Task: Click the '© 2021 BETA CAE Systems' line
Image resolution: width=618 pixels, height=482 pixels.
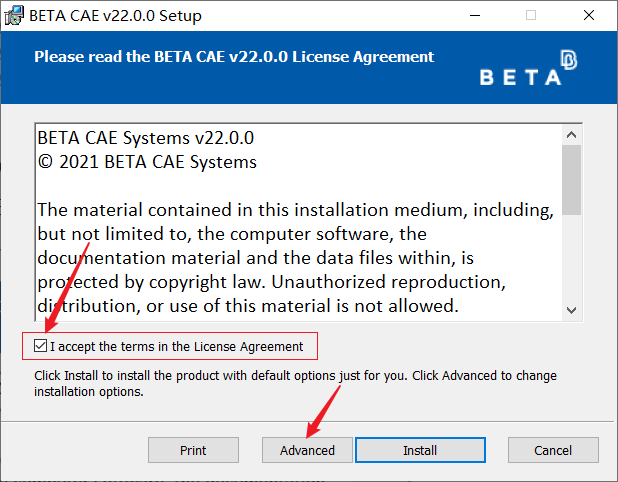Action: [x=147, y=161]
